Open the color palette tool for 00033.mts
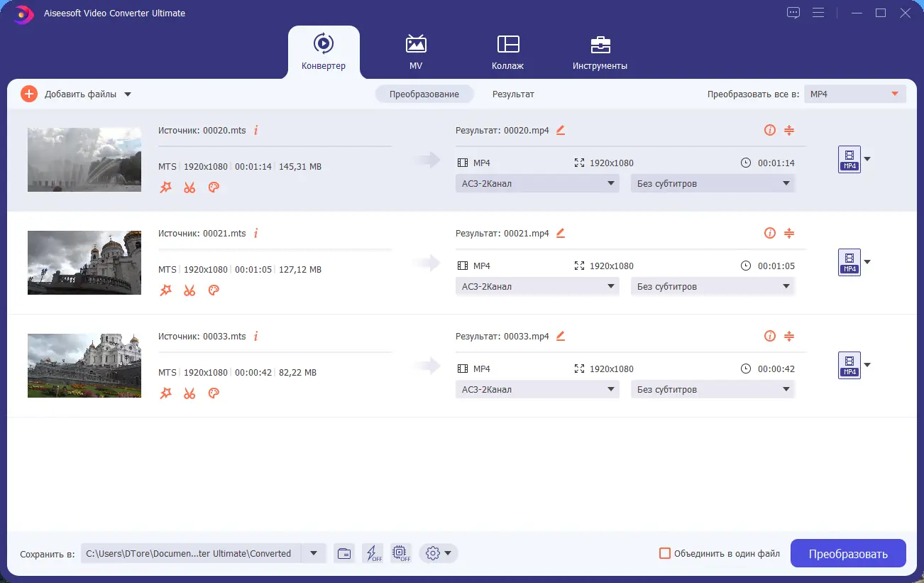This screenshot has height=583, width=924. tap(214, 393)
